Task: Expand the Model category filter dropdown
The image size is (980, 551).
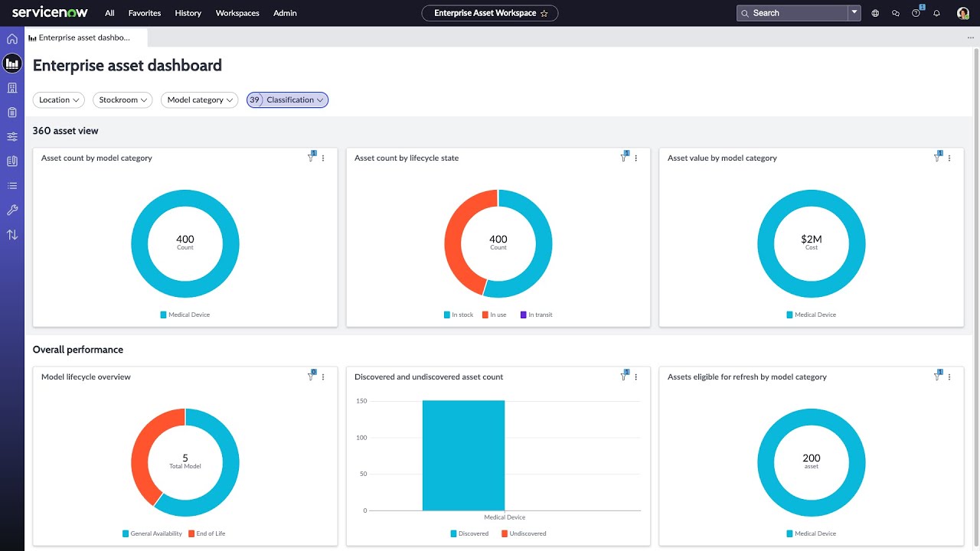Action: [200, 99]
